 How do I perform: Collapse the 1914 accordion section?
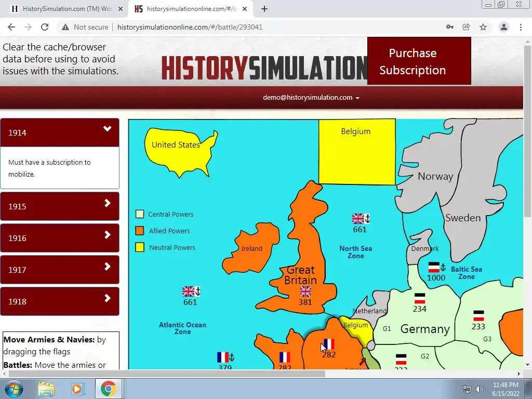click(x=60, y=132)
